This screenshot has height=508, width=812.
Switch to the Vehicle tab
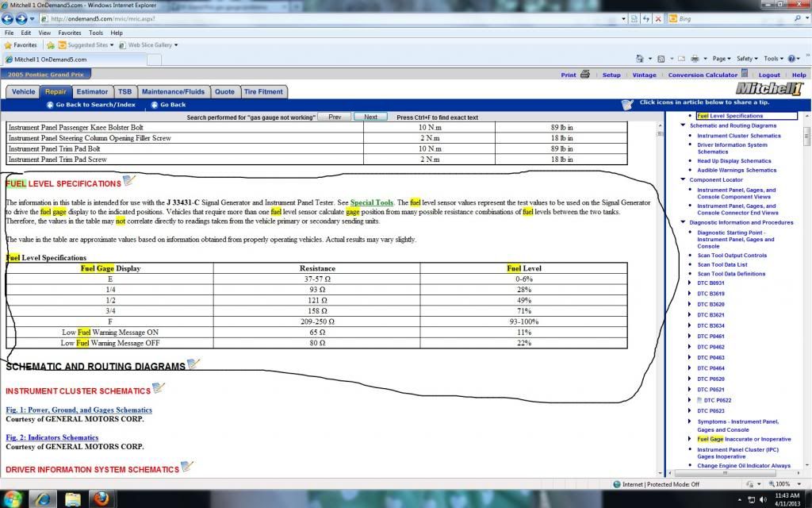23,92
